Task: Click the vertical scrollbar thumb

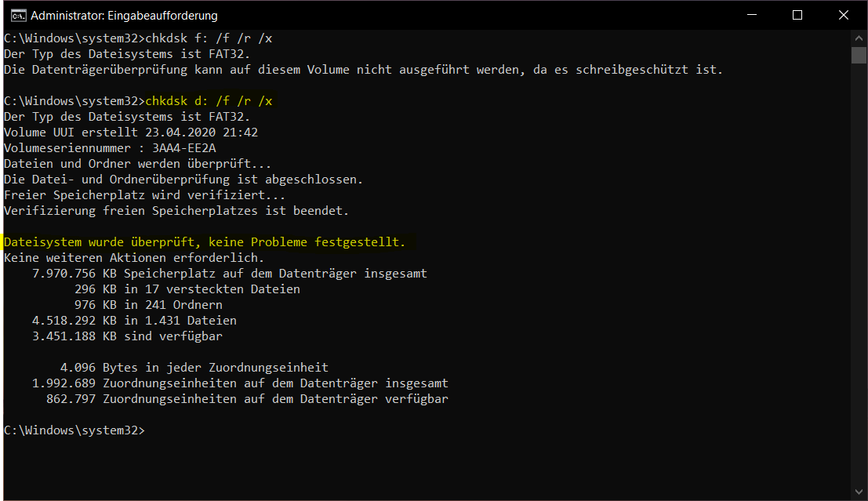Action: 859,55
